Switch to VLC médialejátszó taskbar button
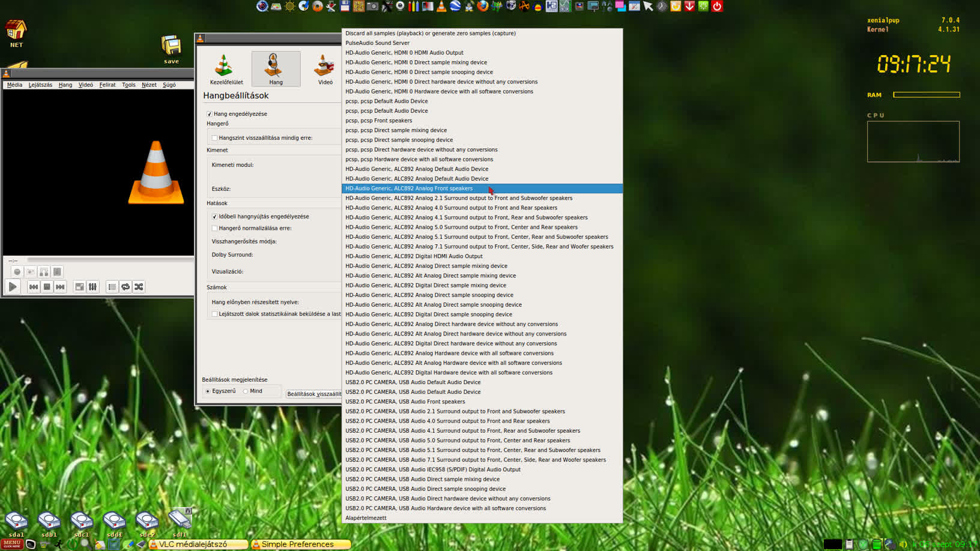980x551 pixels. pos(199,544)
